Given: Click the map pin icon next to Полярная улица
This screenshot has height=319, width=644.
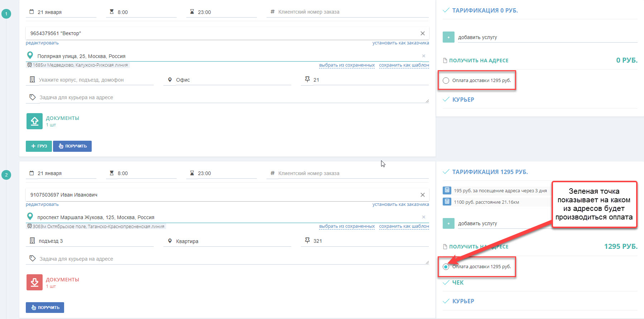Looking at the screenshot, I should (30, 55).
